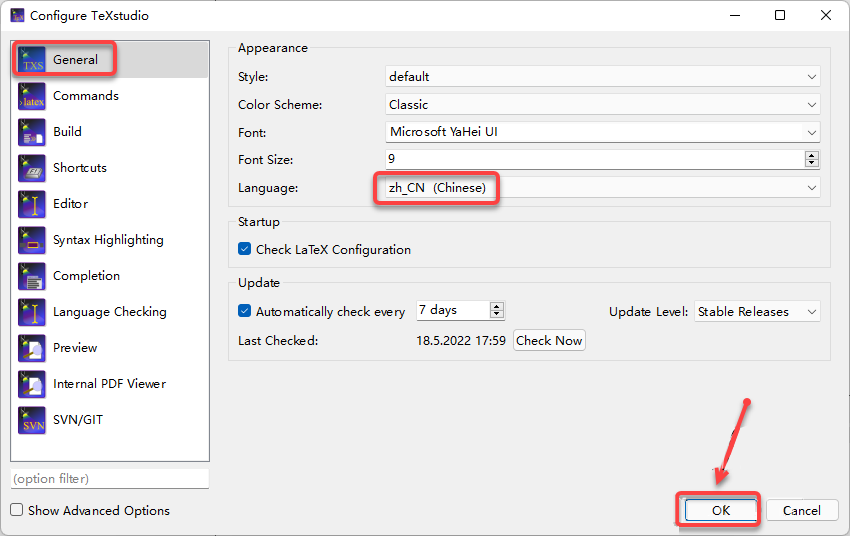Select the Completion category icon
850x536 pixels.
(32, 276)
